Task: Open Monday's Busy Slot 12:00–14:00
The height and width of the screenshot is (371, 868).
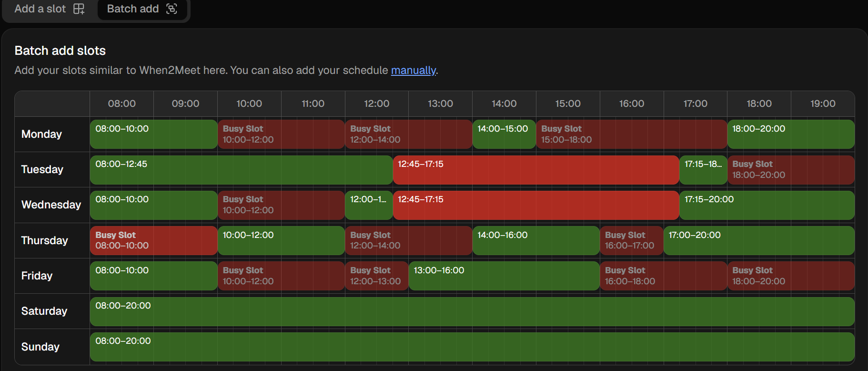Action: pyautogui.click(x=409, y=134)
